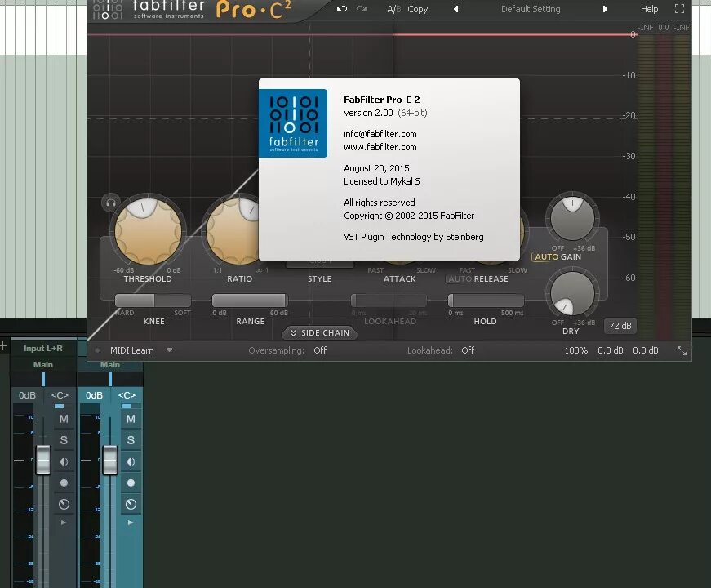Toggle monitor icon on first channel
The height and width of the screenshot is (588, 711).
64,461
